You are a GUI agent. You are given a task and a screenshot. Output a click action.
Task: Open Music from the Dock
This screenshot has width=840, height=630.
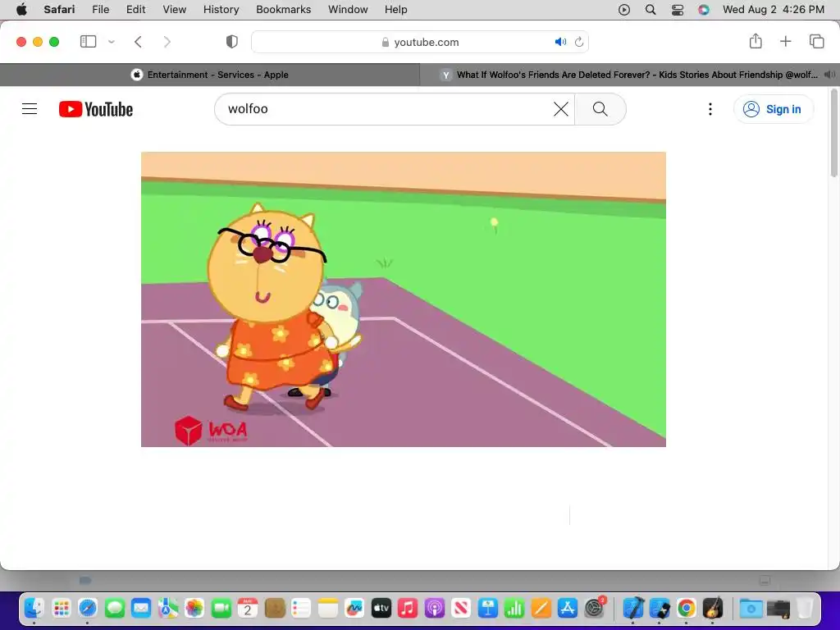(408, 609)
